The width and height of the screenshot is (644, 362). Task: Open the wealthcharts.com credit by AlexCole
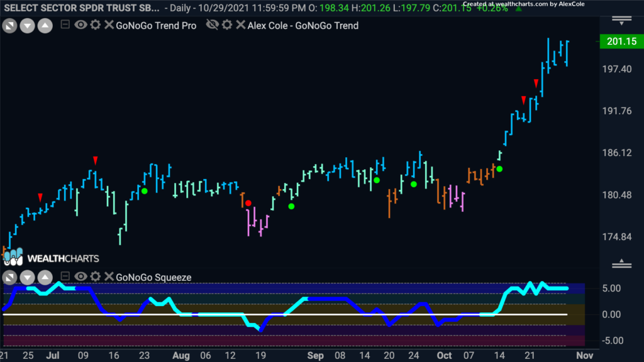click(x=524, y=4)
